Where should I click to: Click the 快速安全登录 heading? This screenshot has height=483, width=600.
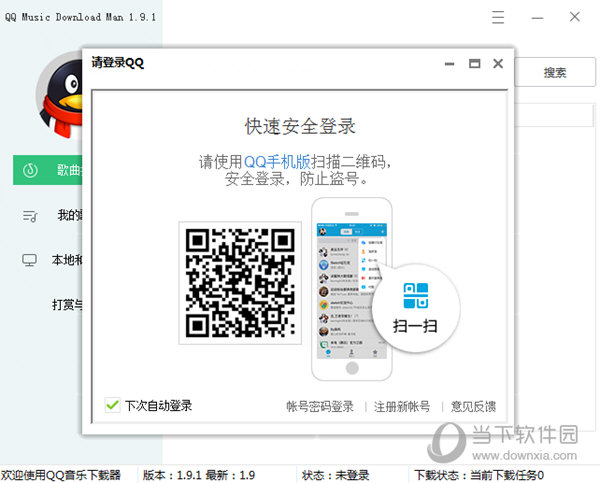point(300,126)
